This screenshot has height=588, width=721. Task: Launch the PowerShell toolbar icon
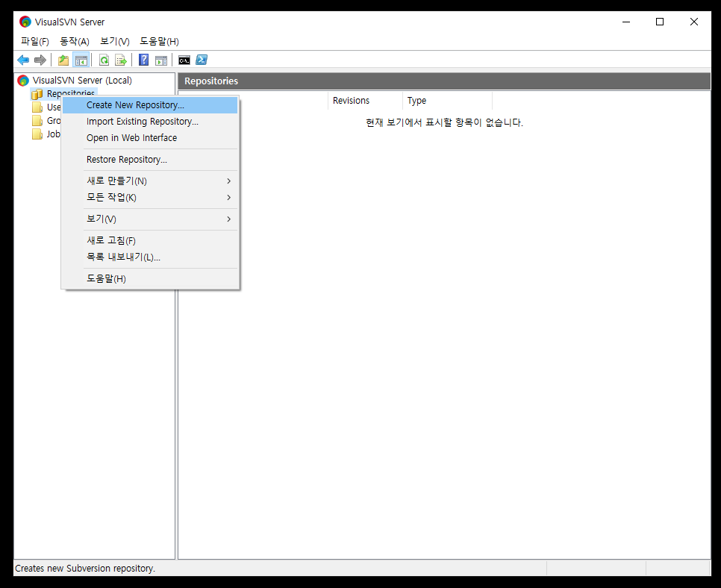click(x=202, y=60)
